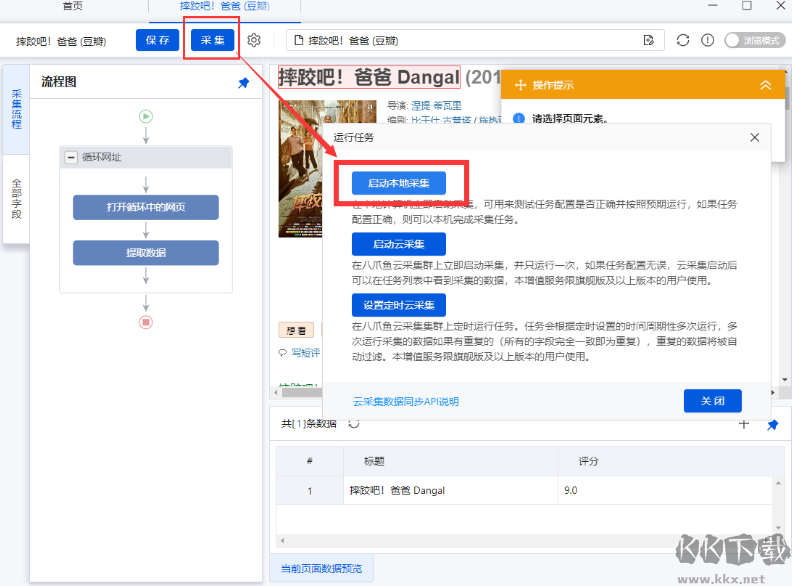Click the 想看 button on webpage
The height and width of the screenshot is (586, 792).
click(296, 330)
